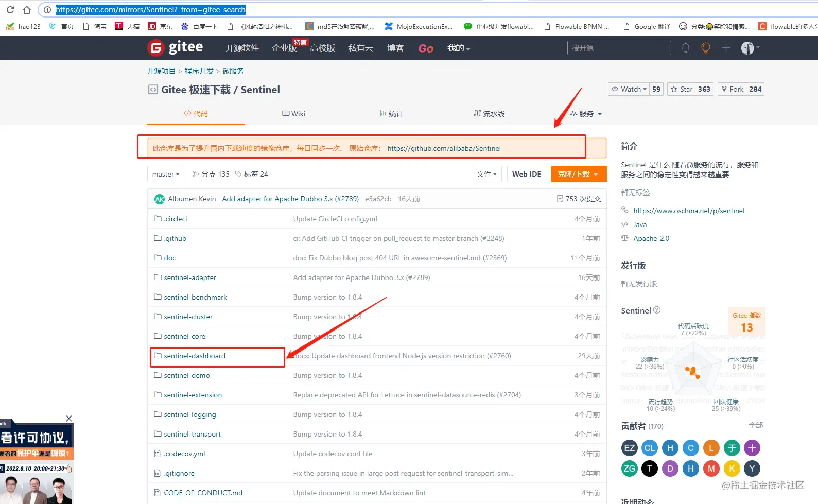Screen dimensions: 818x504
Task: Reload the page with the browser refresh icon
Action: click(10, 10)
